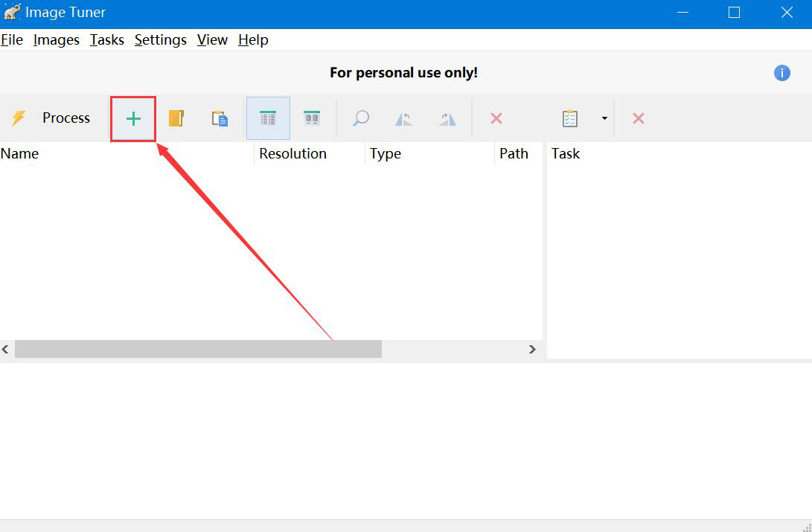Image resolution: width=812 pixels, height=532 pixels.
Task: Click the Add Folder yellow folder icon
Action: [176, 118]
